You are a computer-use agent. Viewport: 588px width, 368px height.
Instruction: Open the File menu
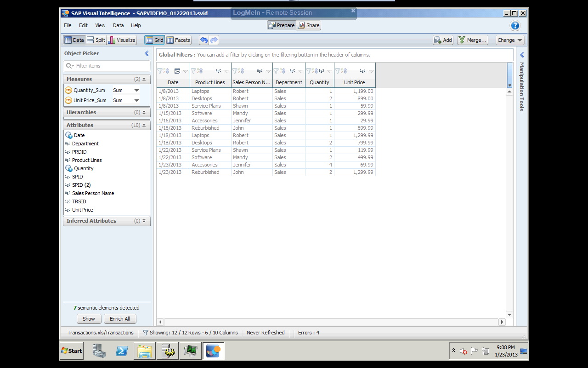click(68, 25)
